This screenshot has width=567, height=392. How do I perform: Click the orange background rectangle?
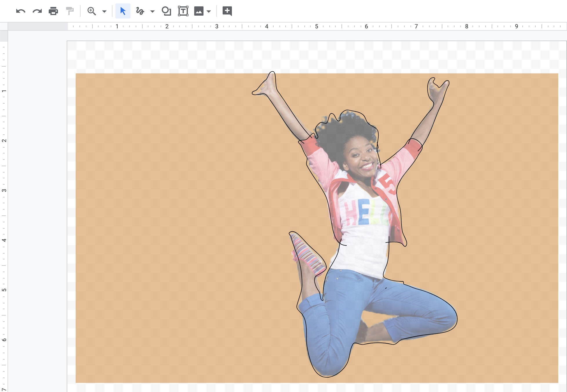(x=174, y=203)
